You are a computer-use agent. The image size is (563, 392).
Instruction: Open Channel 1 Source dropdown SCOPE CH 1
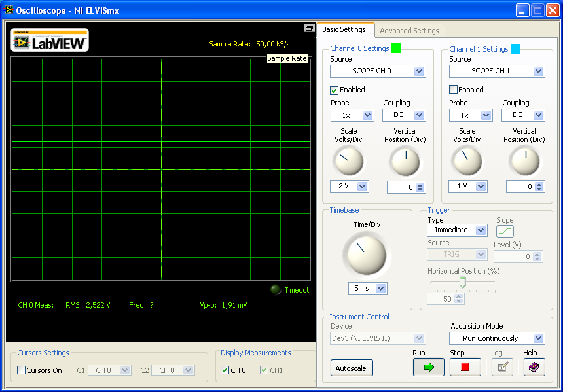point(497,71)
